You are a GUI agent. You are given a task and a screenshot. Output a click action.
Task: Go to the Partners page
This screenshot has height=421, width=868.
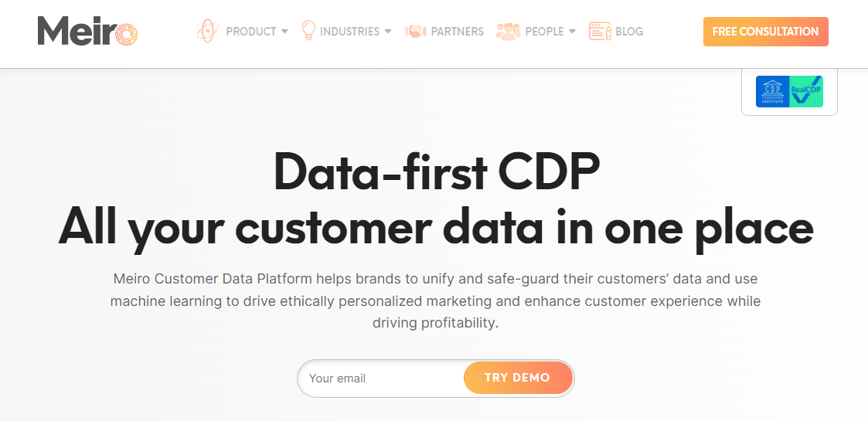[x=458, y=32]
